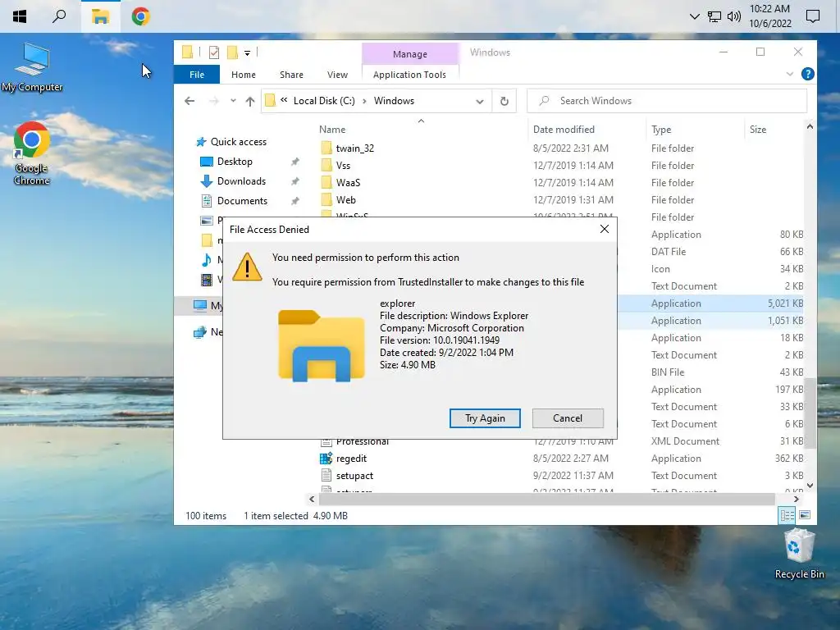The height and width of the screenshot is (630, 840).
Task: Open the notification center icon
Action: pos(813,16)
